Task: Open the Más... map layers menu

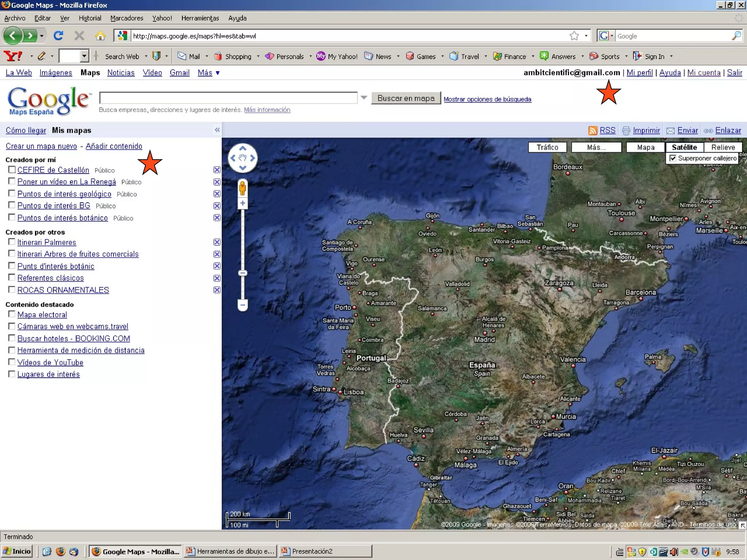Action: [596, 147]
